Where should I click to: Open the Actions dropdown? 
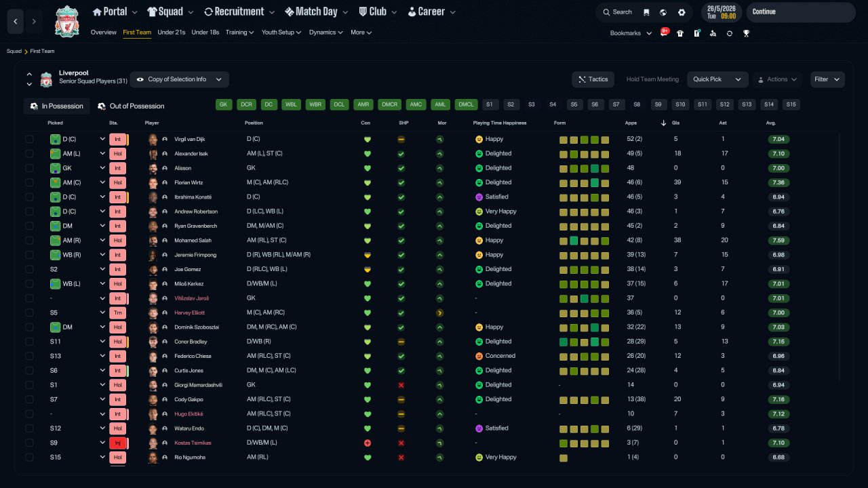[777, 79]
